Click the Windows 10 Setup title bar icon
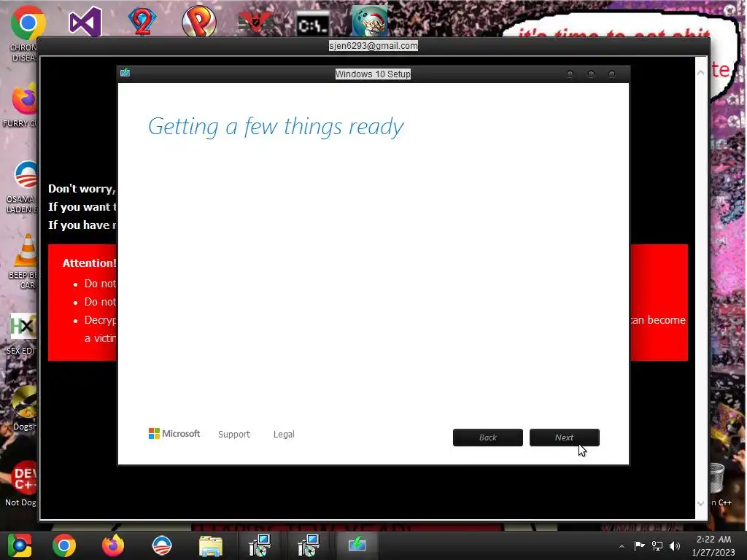The width and height of the screenshot is (747, 560). tap(125, 72)
